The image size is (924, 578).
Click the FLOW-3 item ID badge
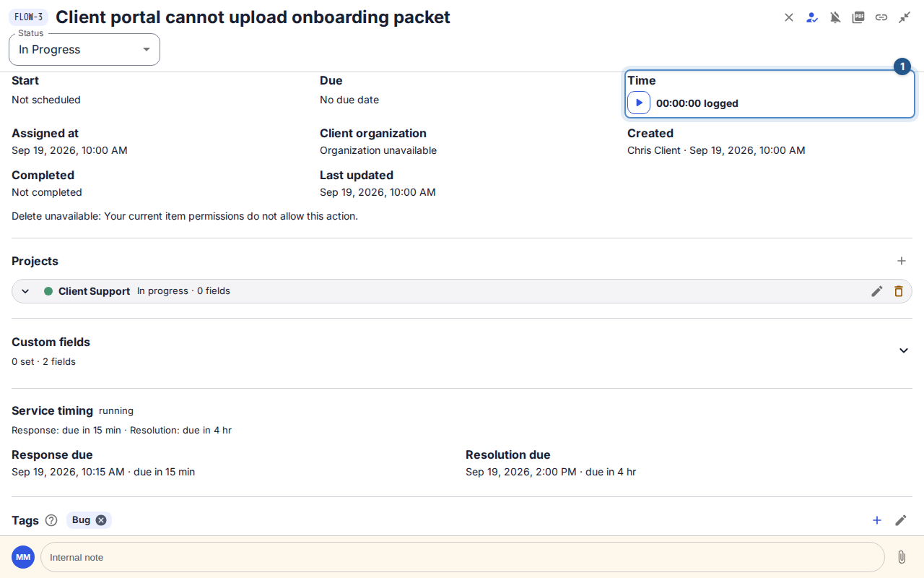tap(29, 17)
